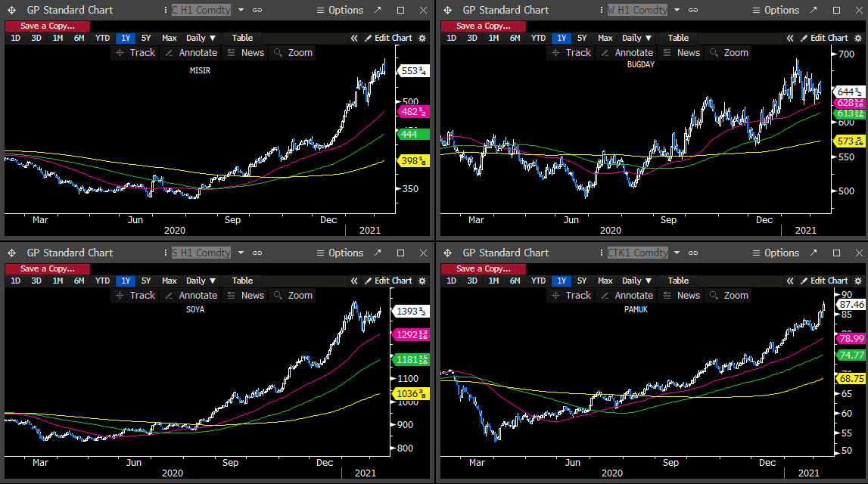
Task: Select the 5Y range in the BUGDAY chart
Action: [x=582, y=38]
